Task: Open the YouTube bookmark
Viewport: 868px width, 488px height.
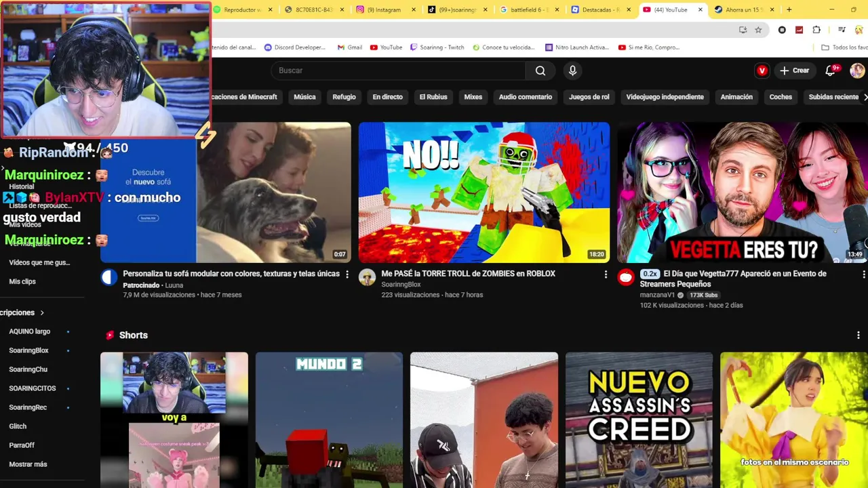Action: tap(386, 47)
